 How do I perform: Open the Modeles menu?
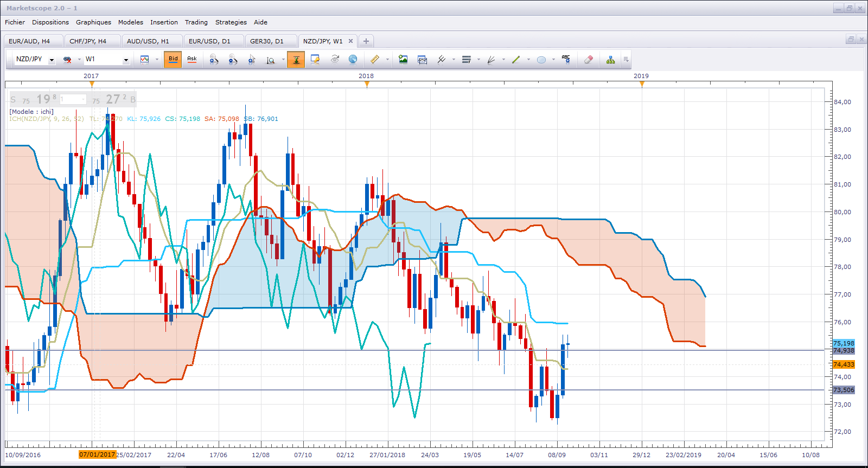pyautogui.click(x=131, y=22)
